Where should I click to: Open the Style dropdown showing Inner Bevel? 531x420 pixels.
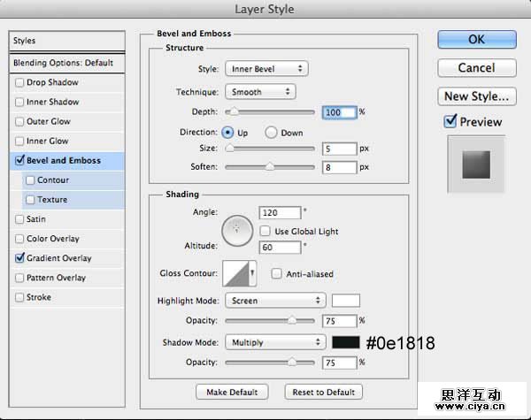tap(265, 68)
